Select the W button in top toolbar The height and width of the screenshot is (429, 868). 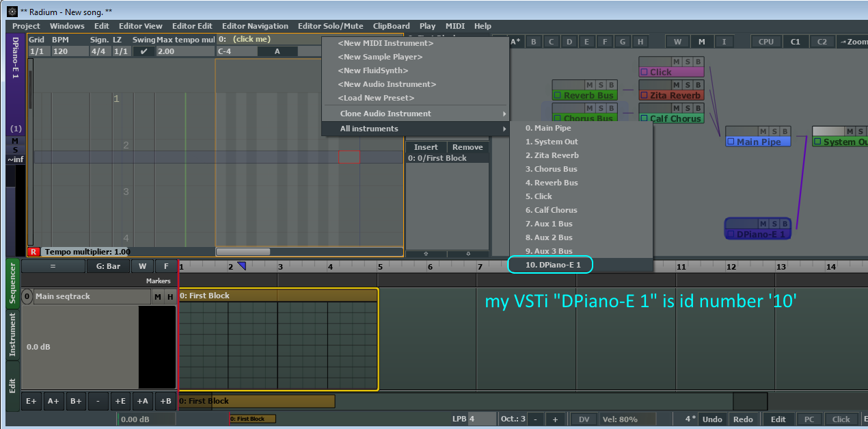coord(677,42)
